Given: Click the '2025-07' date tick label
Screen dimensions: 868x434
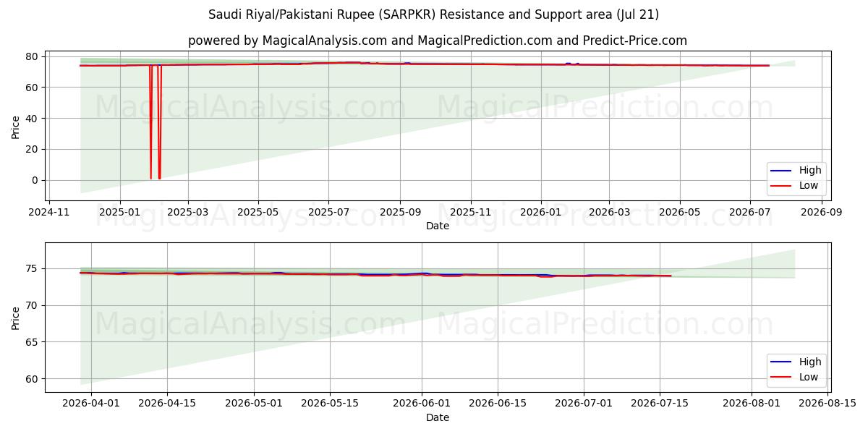Looking at the screenshot, I should tap(328, 212).
